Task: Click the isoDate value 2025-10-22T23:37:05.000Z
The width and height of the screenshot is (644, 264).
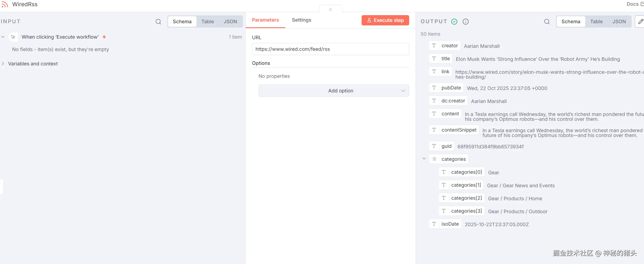Action: 497,225
